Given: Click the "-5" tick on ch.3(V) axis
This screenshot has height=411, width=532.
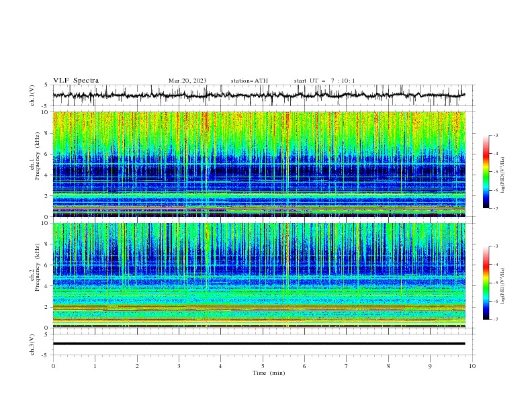Looking at the screenshot, I should point(46,355).
